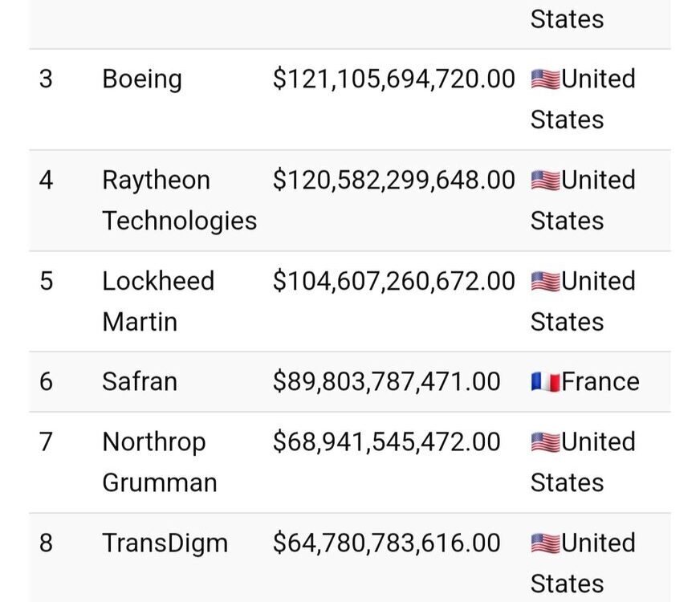Click the French flag next to Safran

[545, 382]
